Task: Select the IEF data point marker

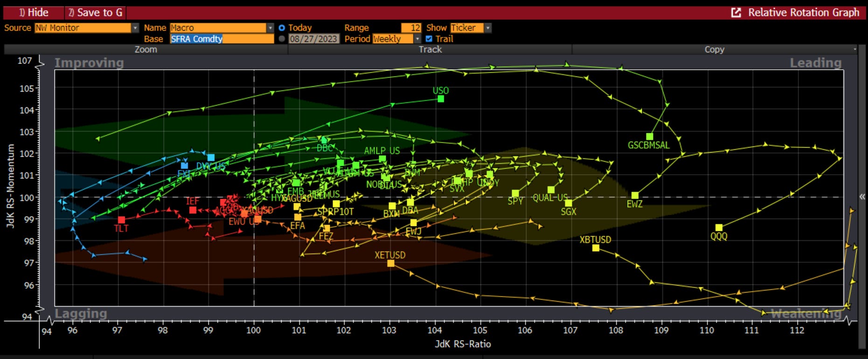Action: point(193,210)
